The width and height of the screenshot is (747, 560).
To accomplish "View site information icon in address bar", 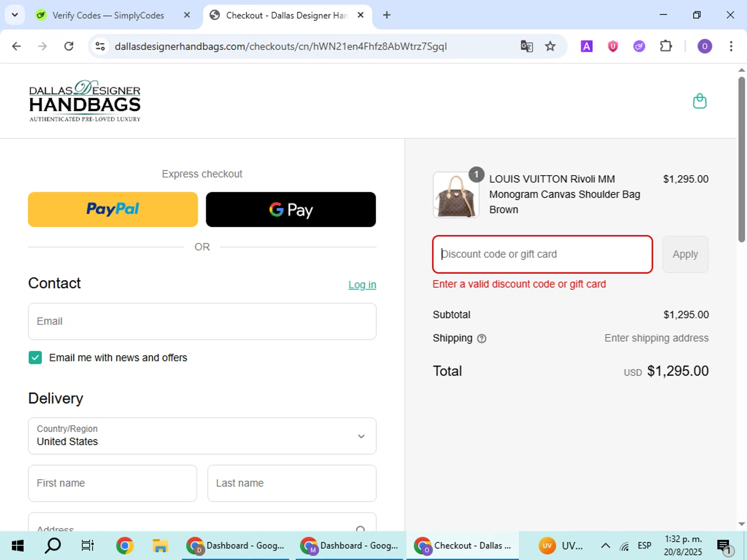I will [100, 46].
